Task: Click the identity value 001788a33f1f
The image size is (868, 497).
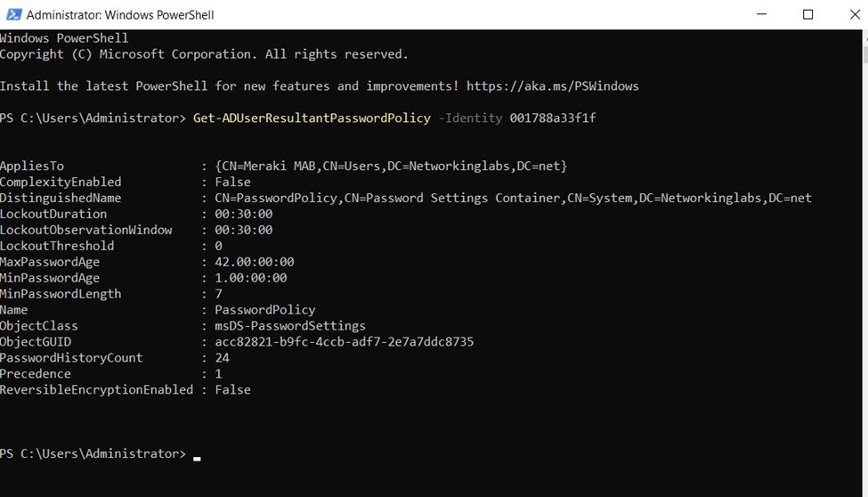Action: click(x=553, y=118)
